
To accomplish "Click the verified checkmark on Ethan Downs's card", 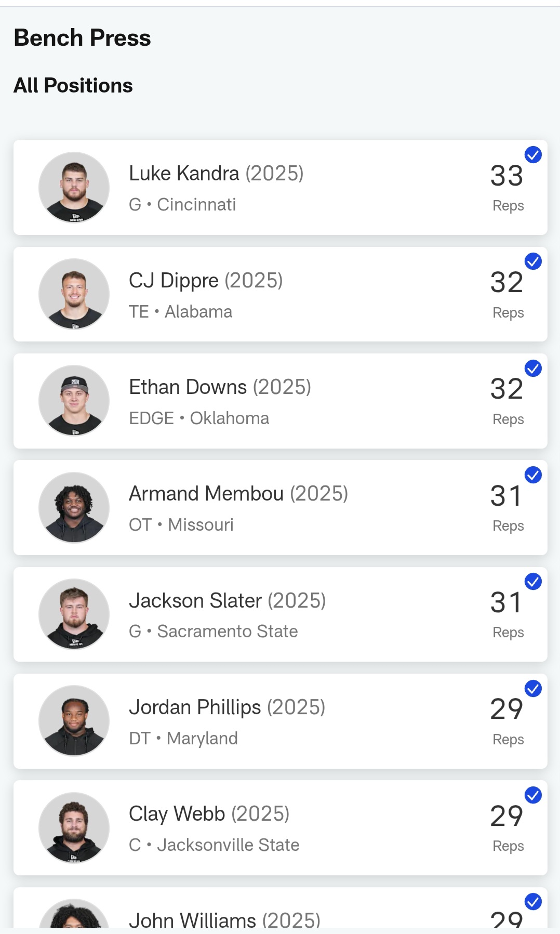I will pyautogui.click(x=533, y=368).
